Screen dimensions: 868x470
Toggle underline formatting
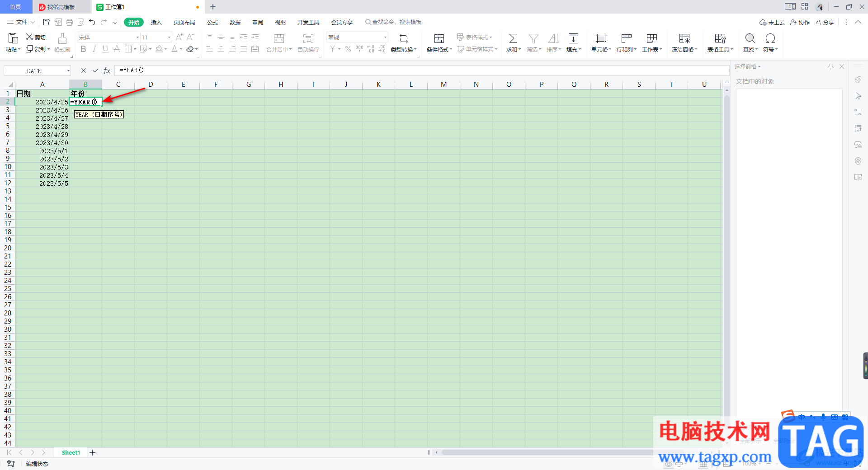105,49
